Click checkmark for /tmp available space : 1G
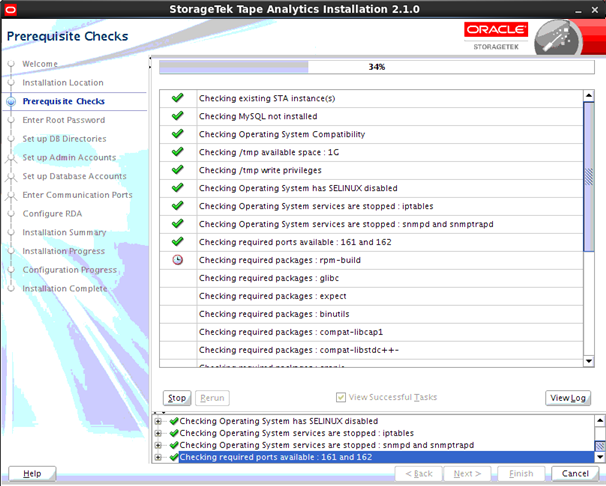606x486 pixels. 177,152
